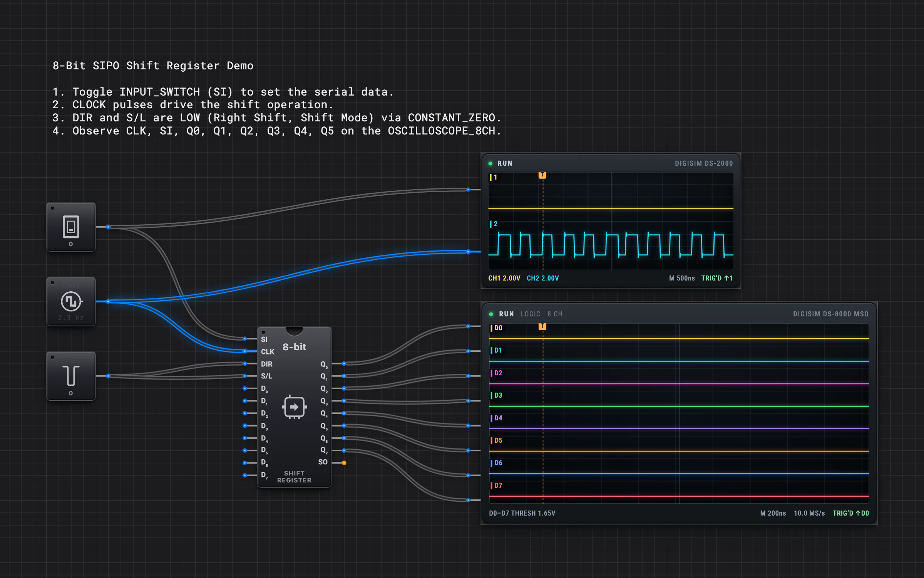Click CH2 2.00V scale readout
Image resolution: width=924 pixels, height=578 pixels.
[542, 278]
